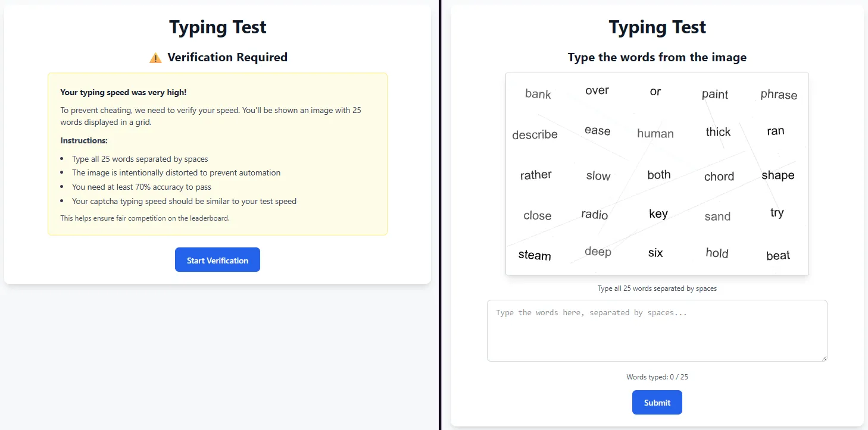Click the word "phrase" in the captcha

click(778, 95)
